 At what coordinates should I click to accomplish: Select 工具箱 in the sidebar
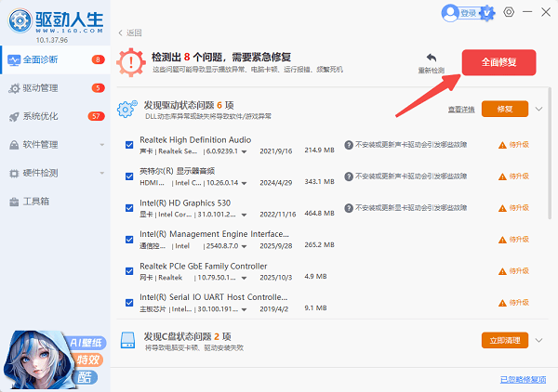(56, 202)
